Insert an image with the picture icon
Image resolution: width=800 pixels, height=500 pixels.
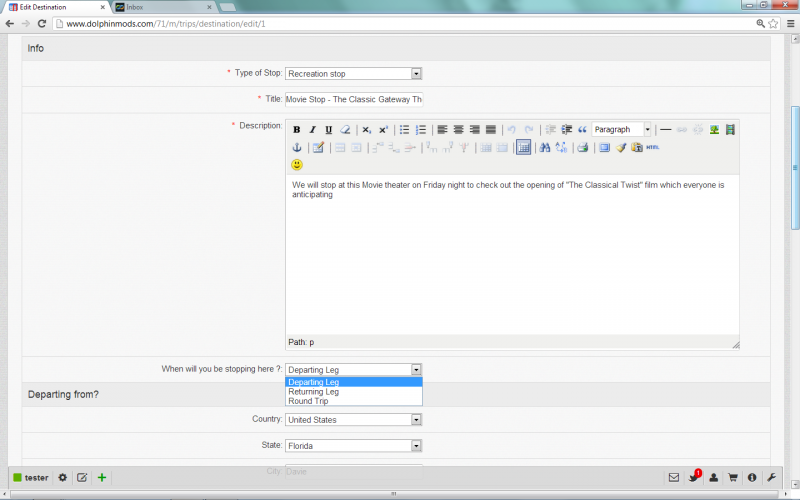click(x=714, y=130)
